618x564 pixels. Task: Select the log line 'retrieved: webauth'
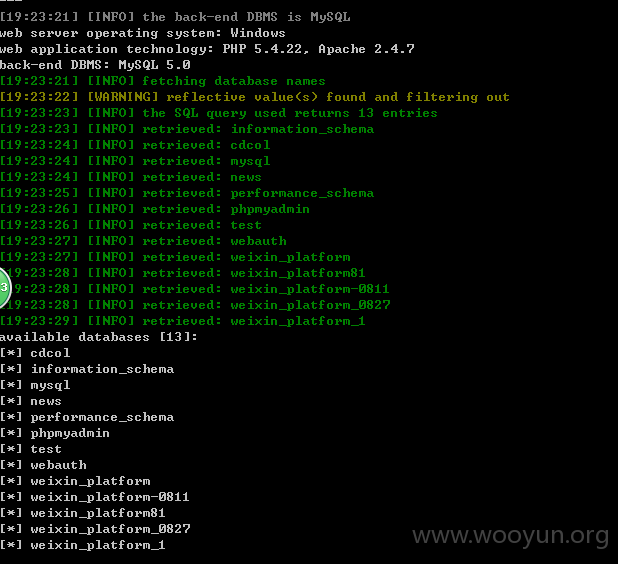point(143,241)
